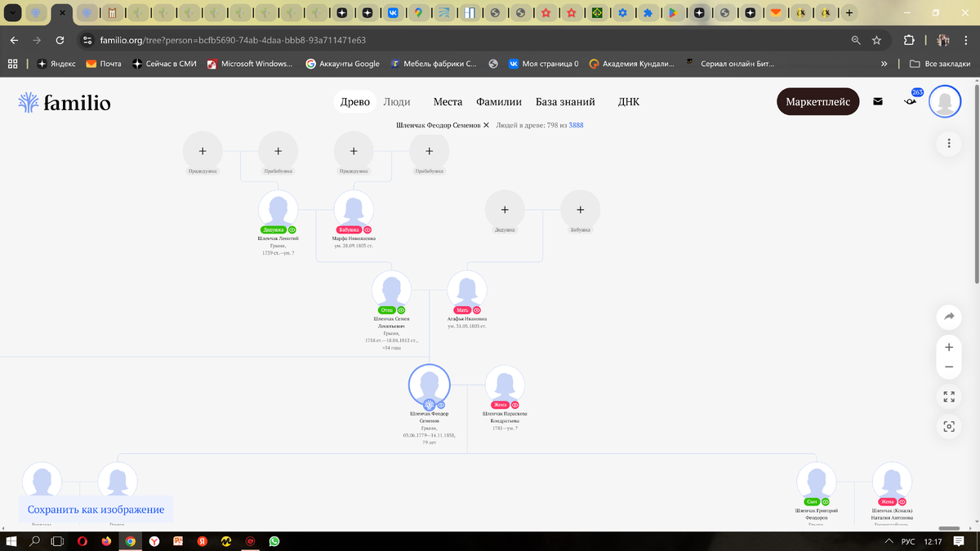Open Аккаунты Google bookmark

(342, 64)
